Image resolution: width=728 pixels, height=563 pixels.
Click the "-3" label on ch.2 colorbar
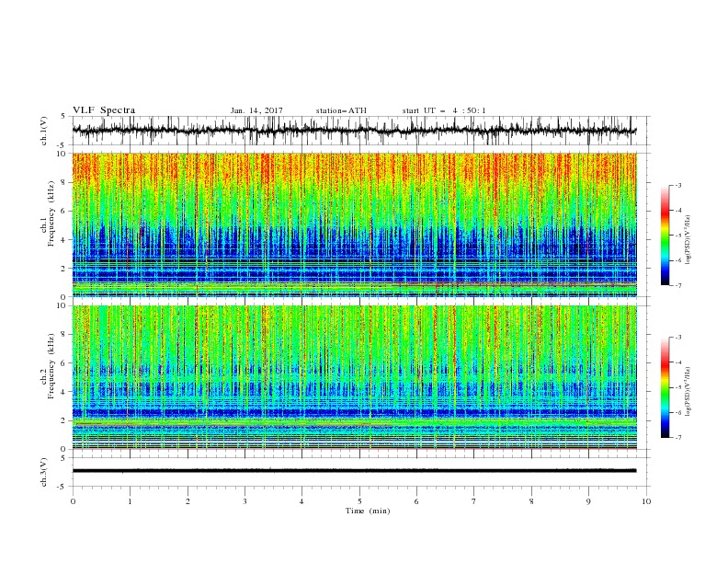pos(678,338)
